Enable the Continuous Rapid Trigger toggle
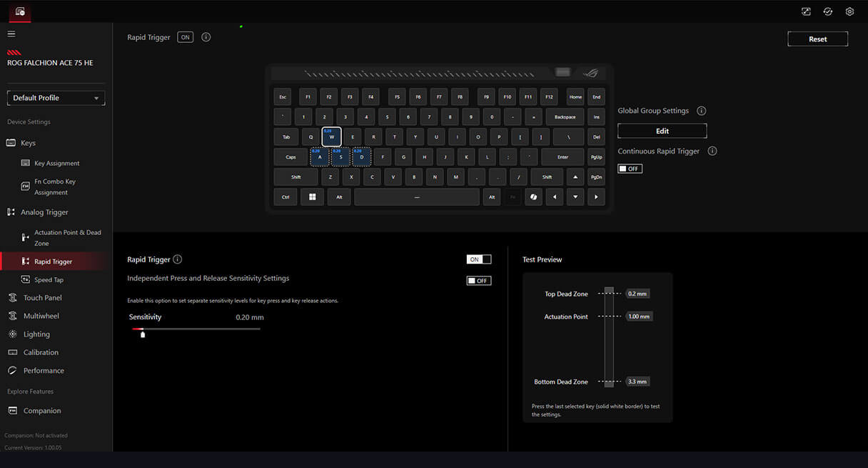Viewport: 868px width, 468px height. [x=630, y=169]
